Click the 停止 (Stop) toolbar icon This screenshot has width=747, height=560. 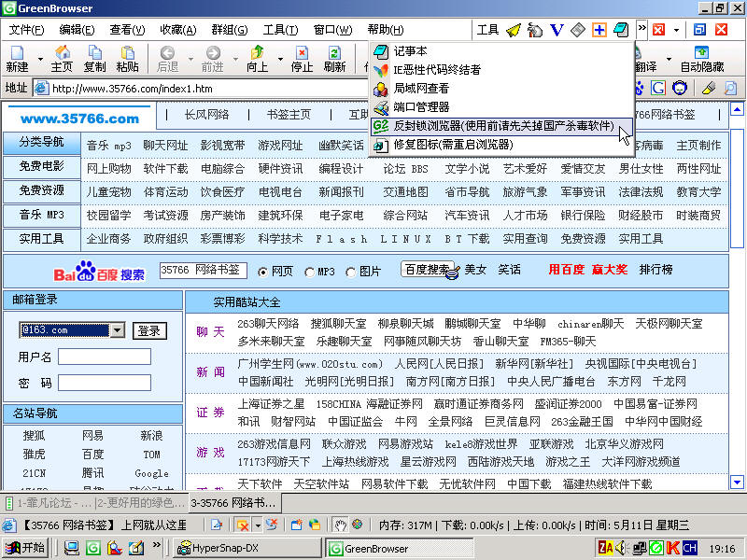click(x=302, y=59)
